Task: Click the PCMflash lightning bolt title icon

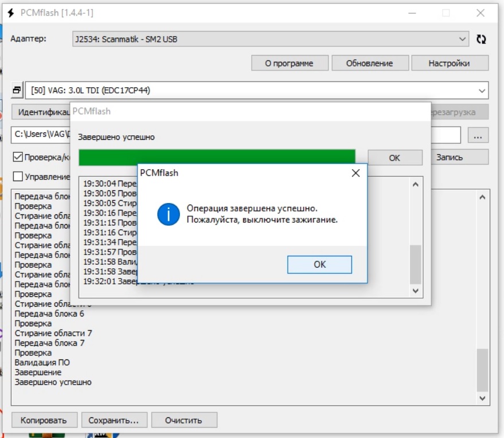Action: (11, 13)
